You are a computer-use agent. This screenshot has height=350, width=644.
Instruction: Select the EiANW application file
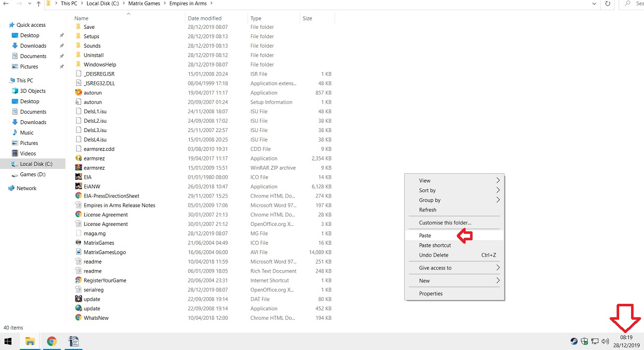(92, 187)
